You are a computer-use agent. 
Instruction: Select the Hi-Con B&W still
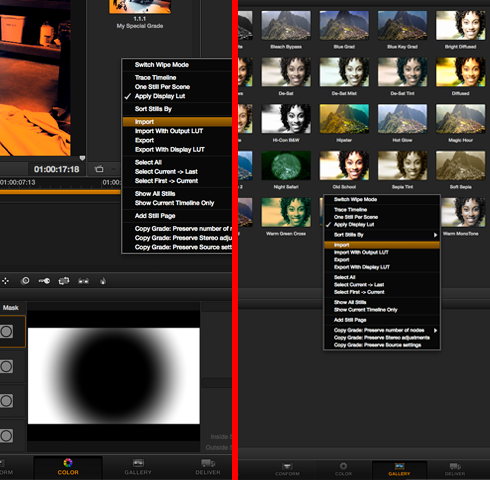coord(286,119)
